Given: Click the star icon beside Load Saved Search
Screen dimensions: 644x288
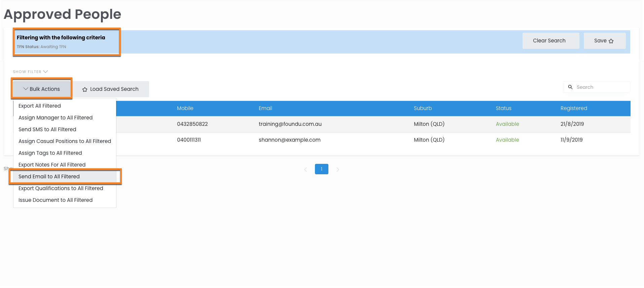Looking at the screenshot, I should pyautogui.click(x=85, y=89).
